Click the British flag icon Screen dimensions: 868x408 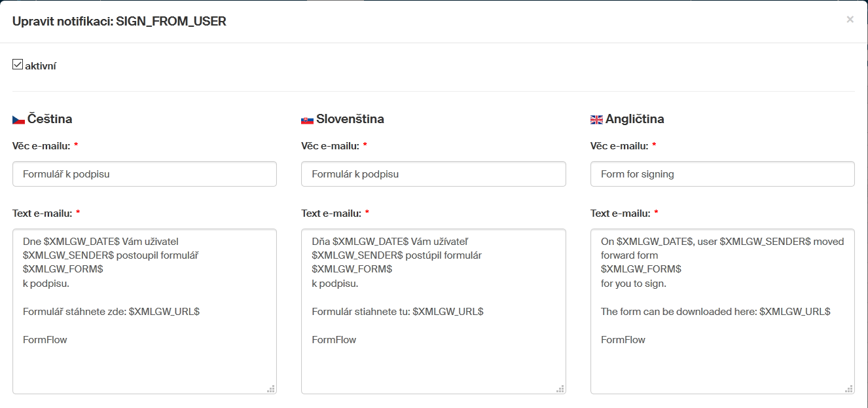(596, 119)
